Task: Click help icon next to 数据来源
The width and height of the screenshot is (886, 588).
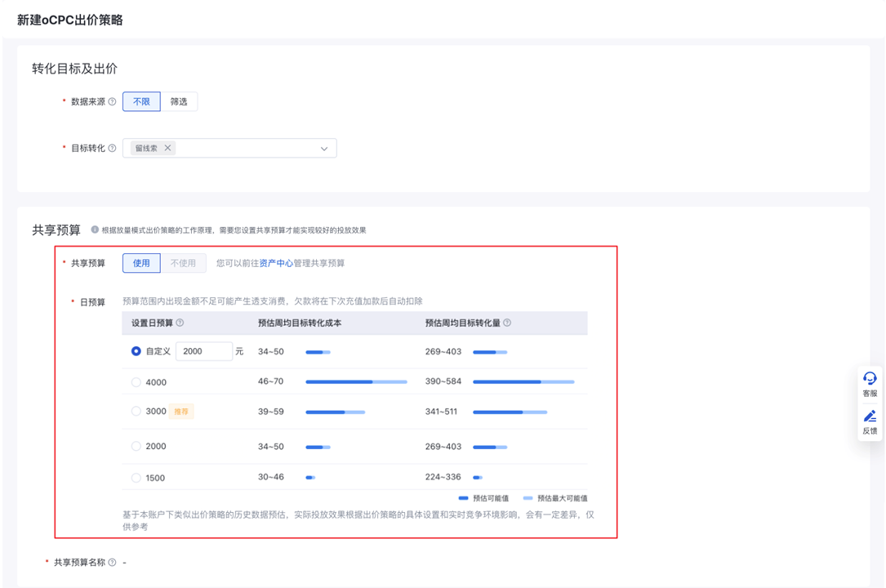Action: 113,102
